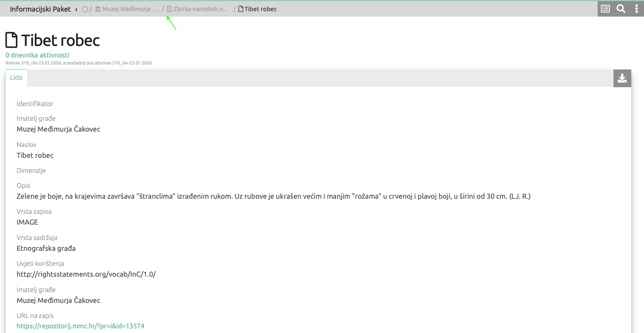Click the Dimenzije field label
This screenshot has width=644, height=333.
coord(31,171)
